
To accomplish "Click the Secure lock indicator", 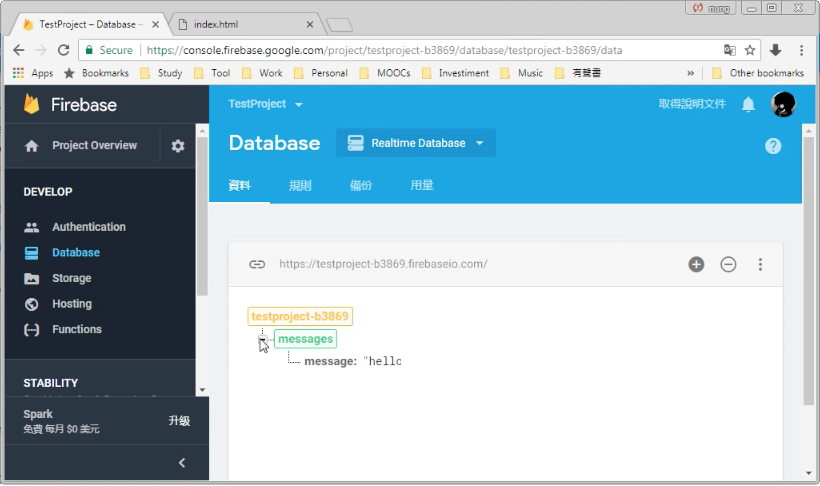I will pyautogui.click(x=109, y=50).
